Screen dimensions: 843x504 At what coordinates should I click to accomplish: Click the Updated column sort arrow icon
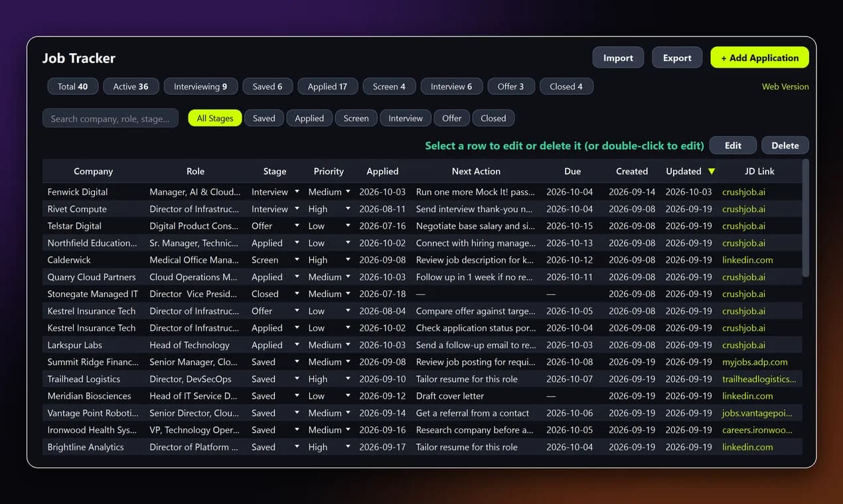712,171
